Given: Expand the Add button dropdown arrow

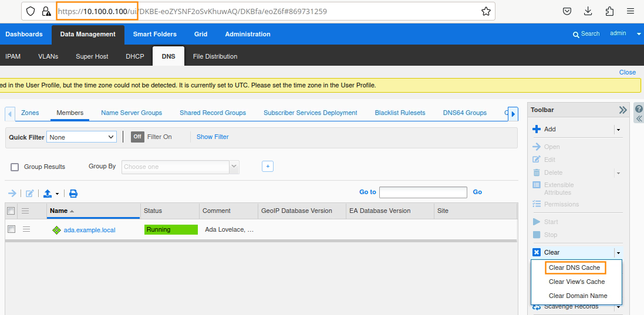Looking at the screenshot, I should pos(618,130).
